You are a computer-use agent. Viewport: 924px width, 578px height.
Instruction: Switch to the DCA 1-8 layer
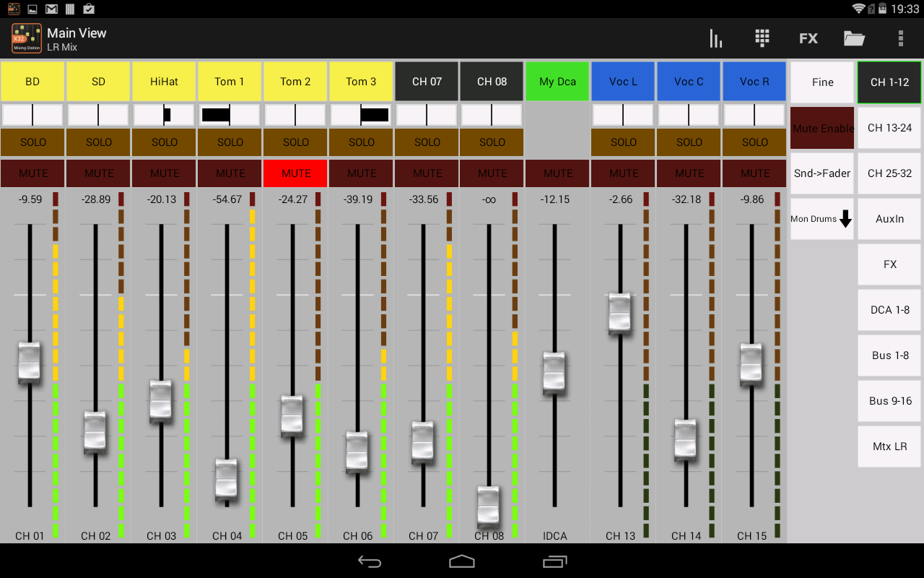tap(889, 310)
